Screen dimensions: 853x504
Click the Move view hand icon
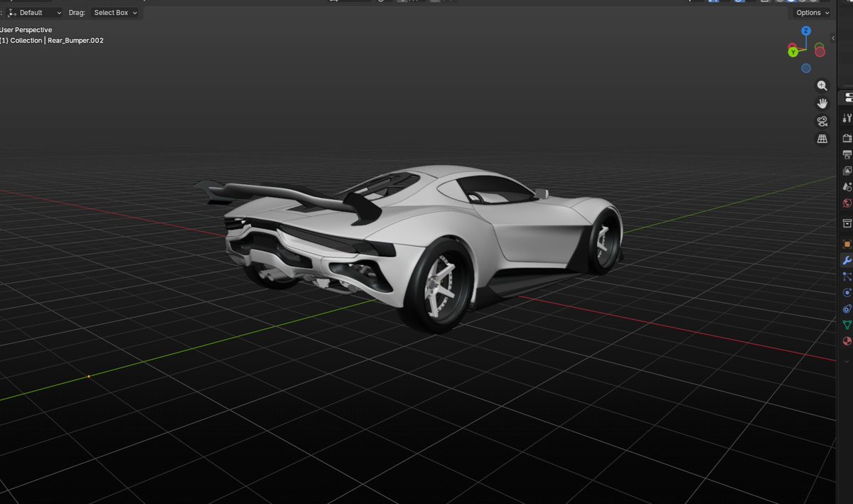(822, 103)
